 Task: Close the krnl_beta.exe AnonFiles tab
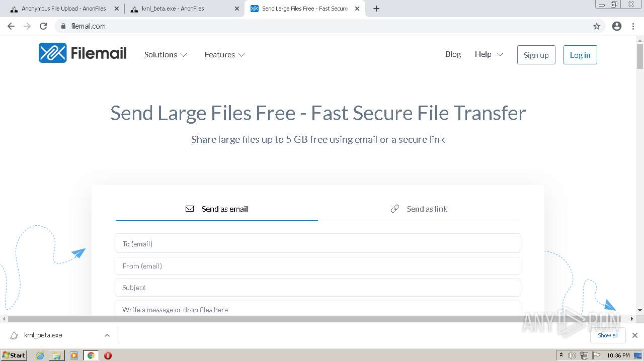[x=237, y=9]
